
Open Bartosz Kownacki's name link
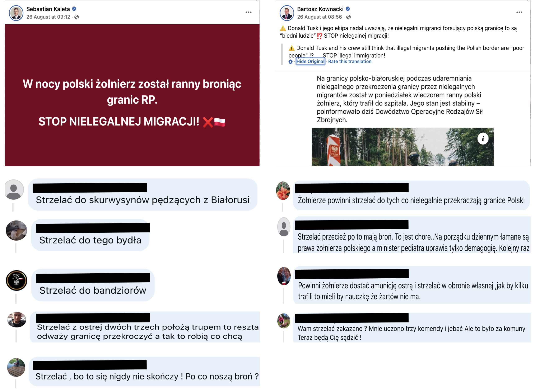[320, 9]
